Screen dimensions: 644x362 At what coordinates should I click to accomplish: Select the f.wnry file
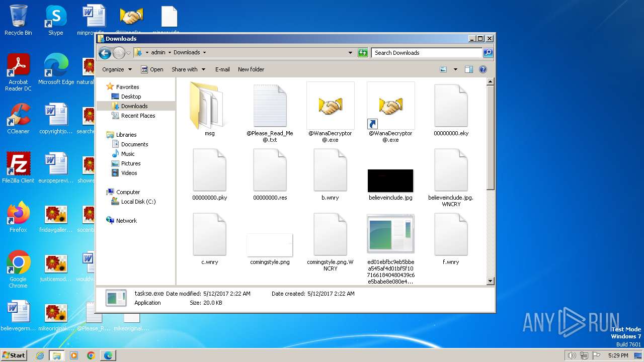[x=451, y=239]
